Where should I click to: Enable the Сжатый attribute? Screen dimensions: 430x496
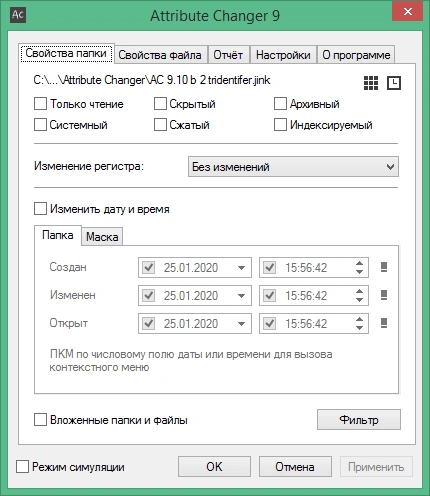[160, 125]
